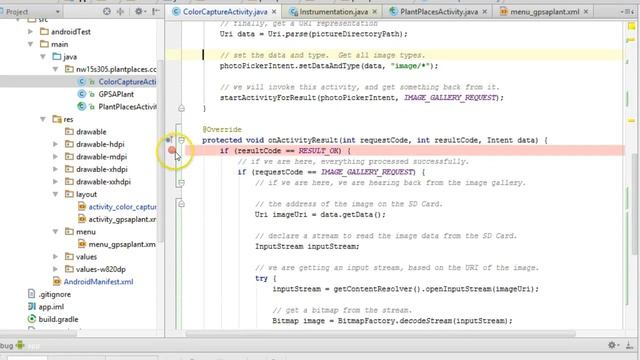Collapse the res folder
This screenshot has width=640, height=360.
tap(43, 119)
